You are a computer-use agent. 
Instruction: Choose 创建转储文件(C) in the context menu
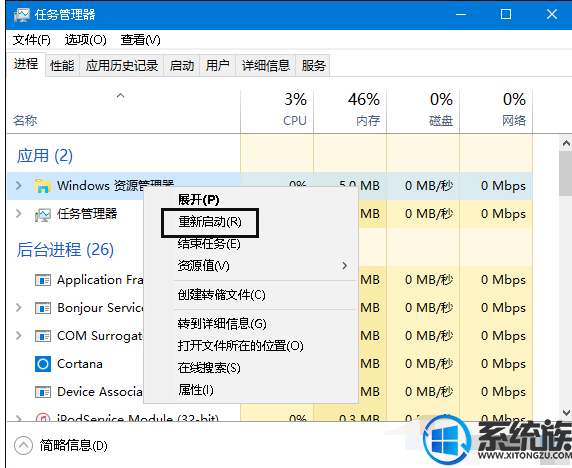click(x=251, y=295)
